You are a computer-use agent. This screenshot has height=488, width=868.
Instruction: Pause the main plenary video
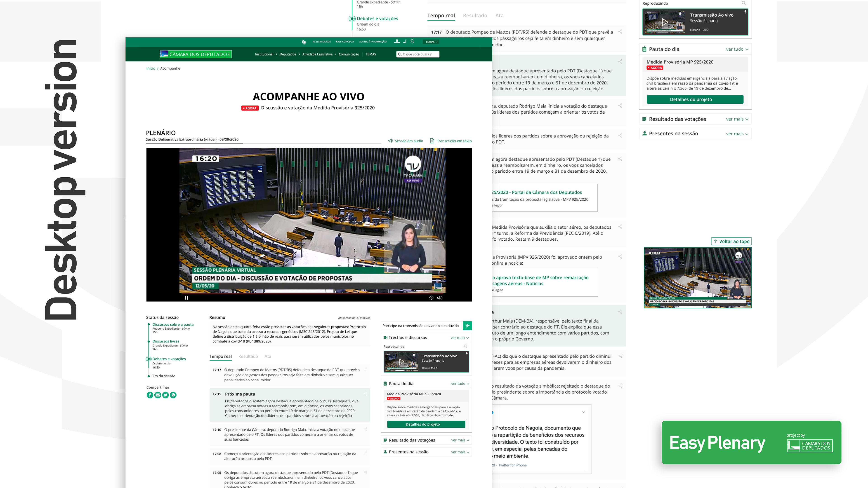pos(186,298)
